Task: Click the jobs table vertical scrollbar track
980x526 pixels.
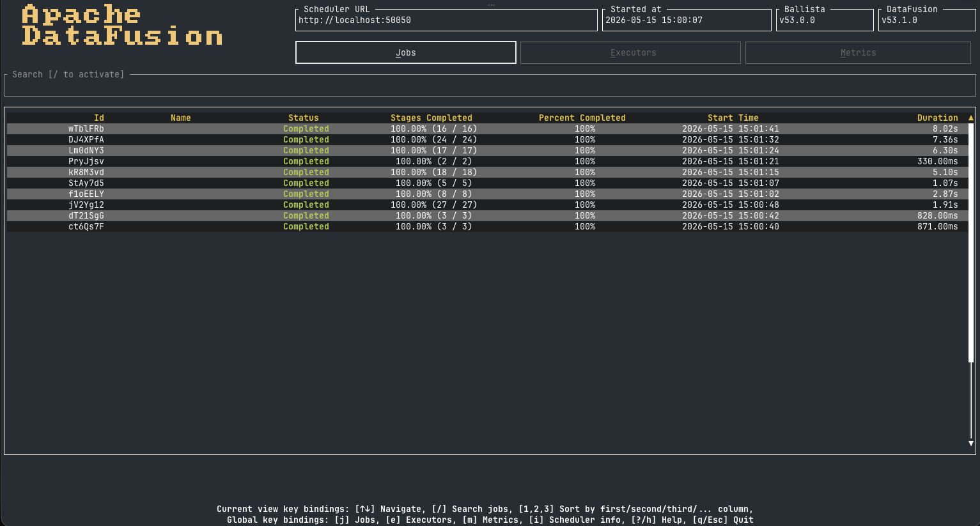Action: pos(970,281)
